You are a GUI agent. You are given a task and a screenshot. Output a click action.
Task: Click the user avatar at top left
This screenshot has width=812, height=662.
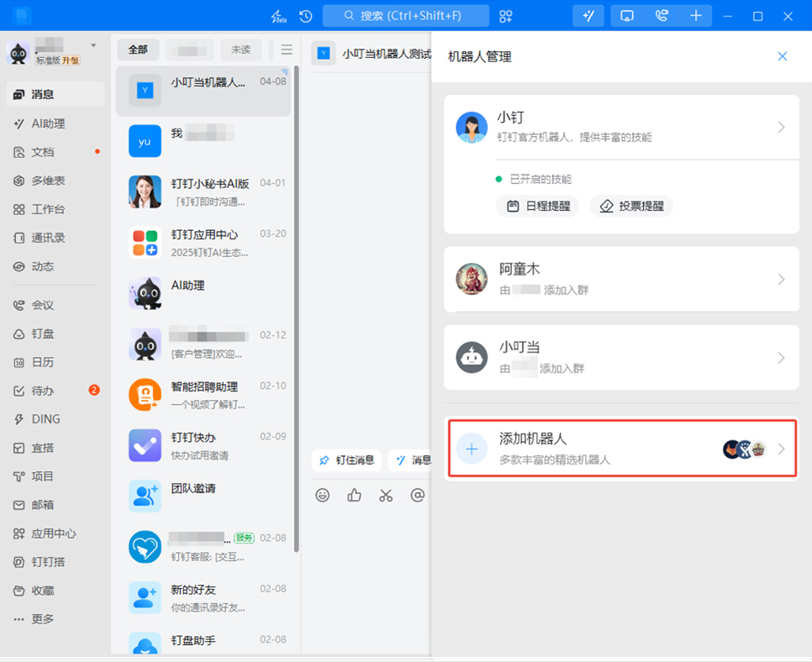18,53
